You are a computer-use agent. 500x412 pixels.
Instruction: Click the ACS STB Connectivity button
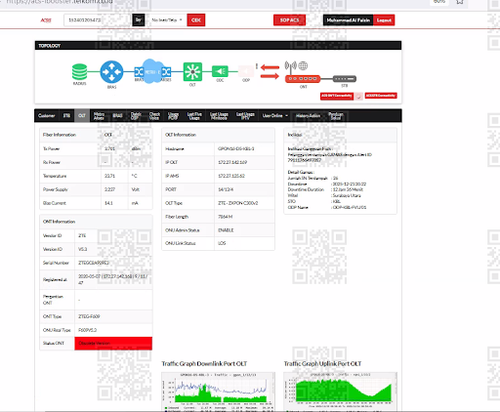click(381, 96)
